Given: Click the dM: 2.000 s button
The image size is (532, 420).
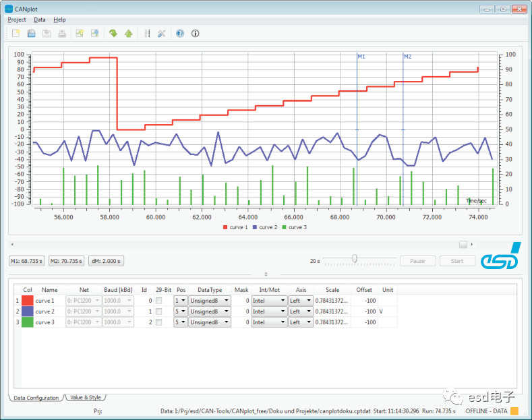Looking at the screenshot, I should (x=105, y=261).
